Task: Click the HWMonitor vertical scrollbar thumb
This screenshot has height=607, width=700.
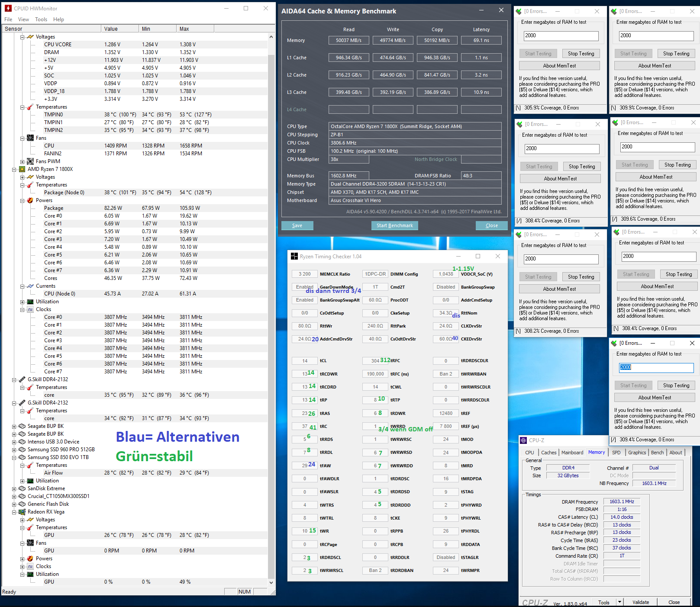Action: (x=271, y=316)
